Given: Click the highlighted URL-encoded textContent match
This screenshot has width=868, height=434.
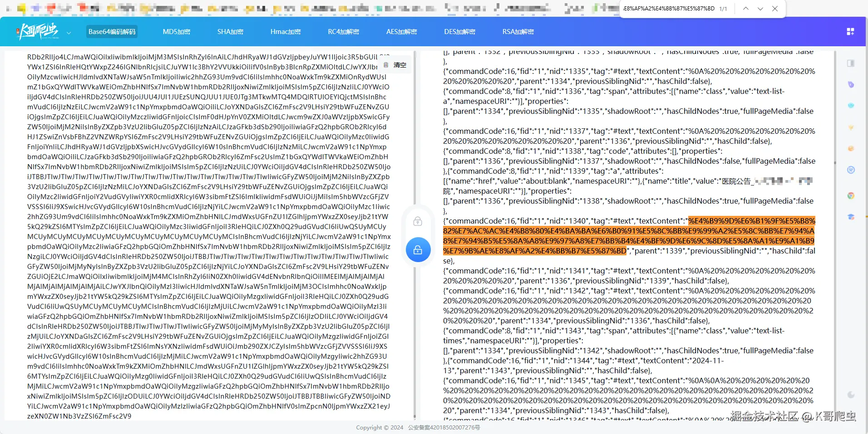Looking at the screenshot, I should tap(629, 236).
